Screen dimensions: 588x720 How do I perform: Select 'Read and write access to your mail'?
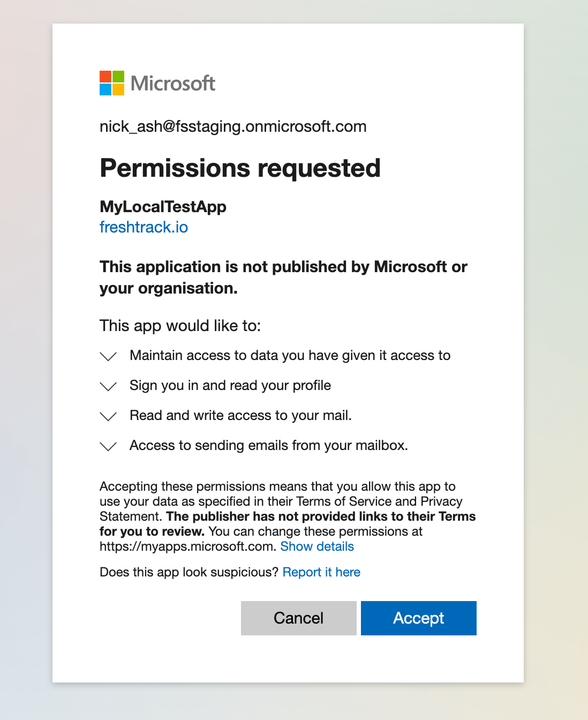click(240, 416)
